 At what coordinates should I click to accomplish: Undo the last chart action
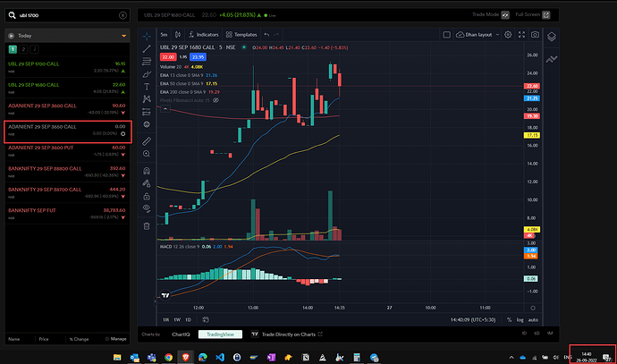pyautogui.click(x=266, y=35)
